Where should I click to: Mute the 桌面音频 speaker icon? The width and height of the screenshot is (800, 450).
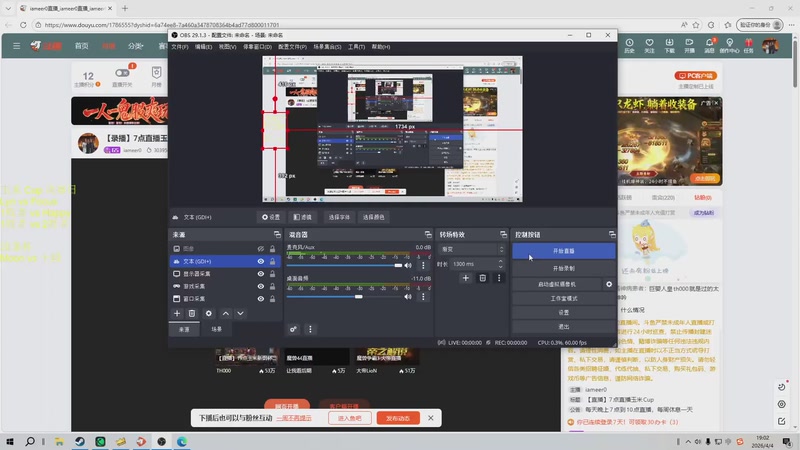click(408, 296)
